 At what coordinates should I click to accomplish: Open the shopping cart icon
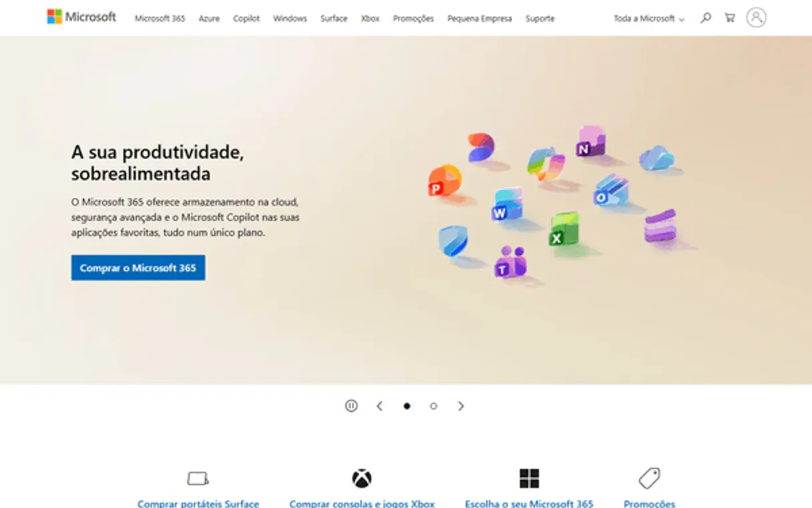[x=730, y=18]
